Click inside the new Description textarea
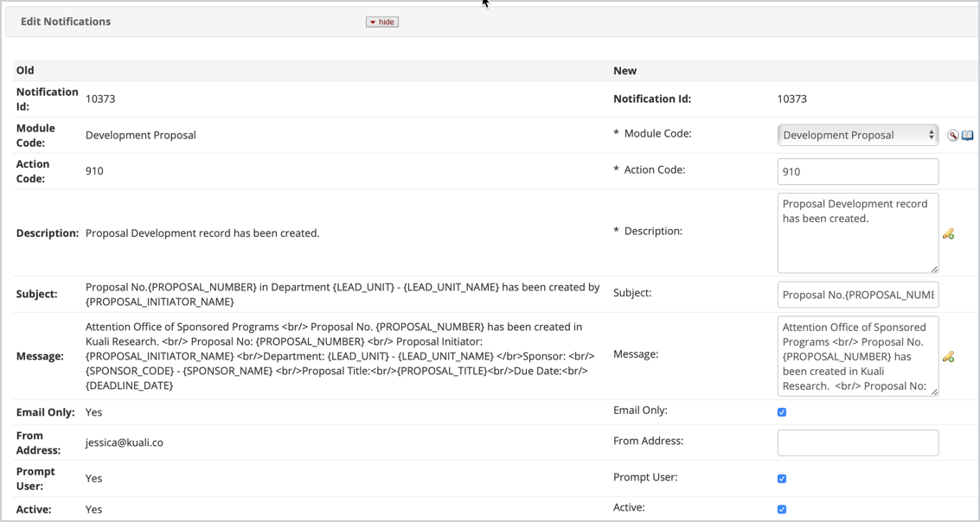 [856, 233]
